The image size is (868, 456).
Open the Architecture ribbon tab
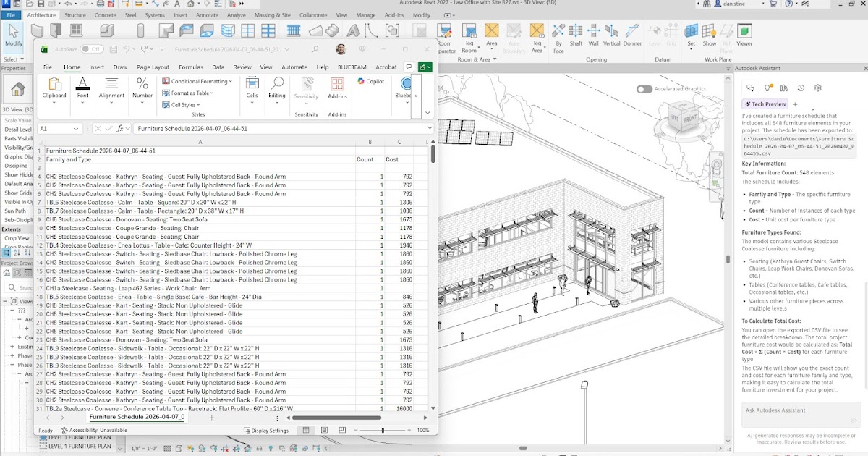pos(41,14)
